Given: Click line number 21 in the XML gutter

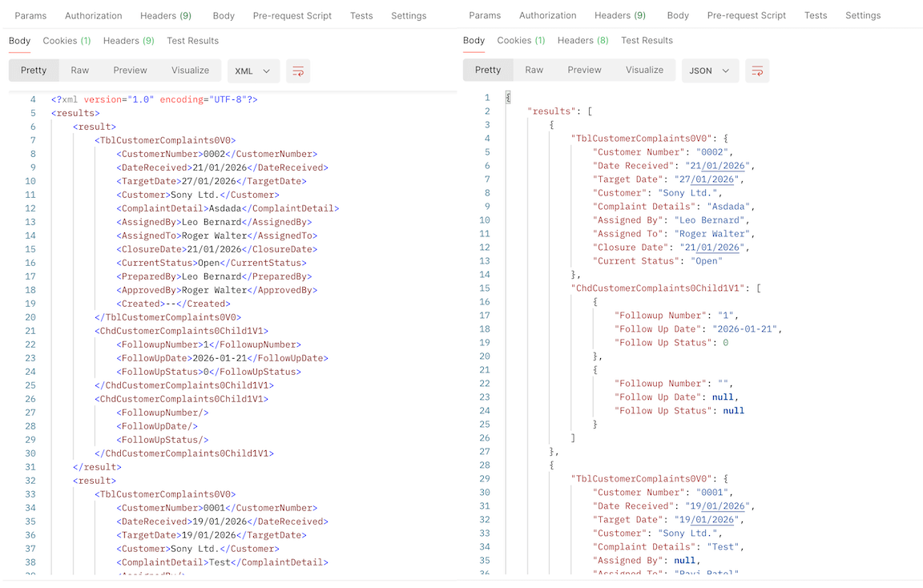Looking at the screenshot, I should tap(30, 331).
